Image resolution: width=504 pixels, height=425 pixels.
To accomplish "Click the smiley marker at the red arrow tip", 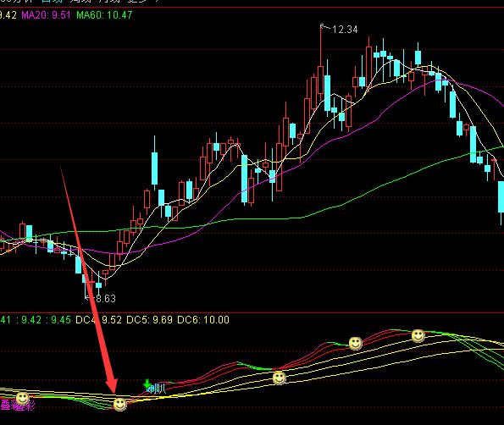I will [x=120, y=404].
